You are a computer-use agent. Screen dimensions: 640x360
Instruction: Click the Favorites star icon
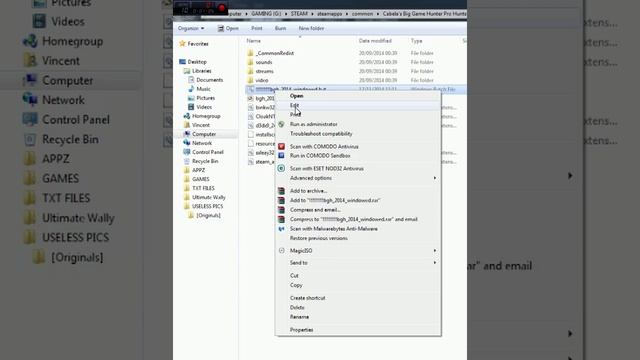[x=182, y=43]
